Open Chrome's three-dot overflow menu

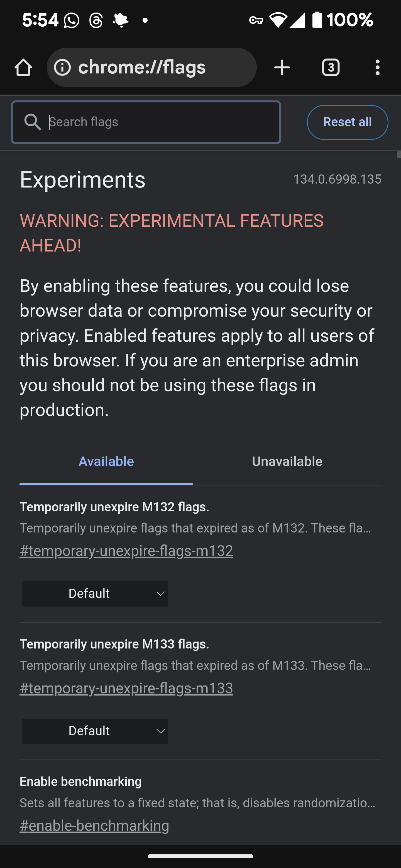(377, 68)
